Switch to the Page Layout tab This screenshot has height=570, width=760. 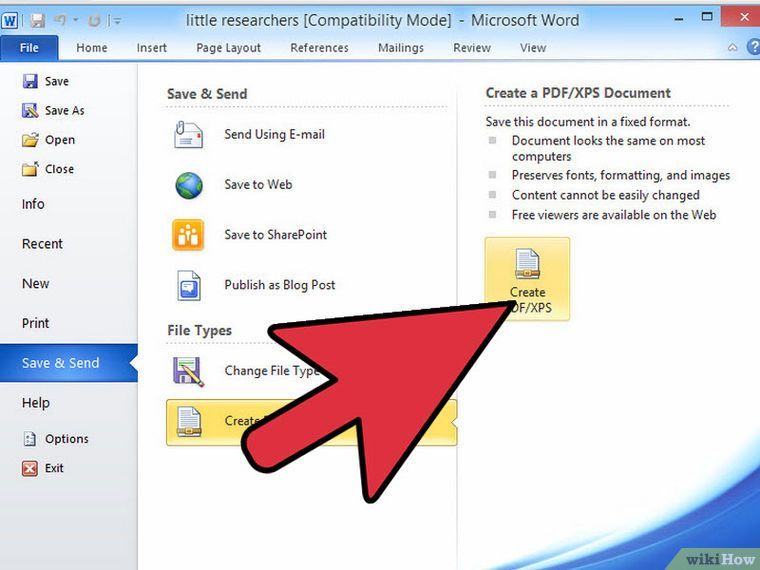point(228,47)
